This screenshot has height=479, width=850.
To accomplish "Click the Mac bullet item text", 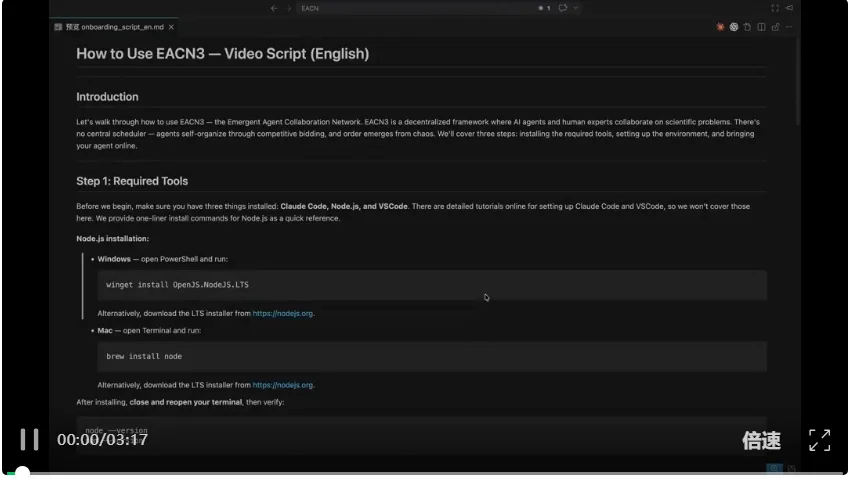I will click(149, 331).
